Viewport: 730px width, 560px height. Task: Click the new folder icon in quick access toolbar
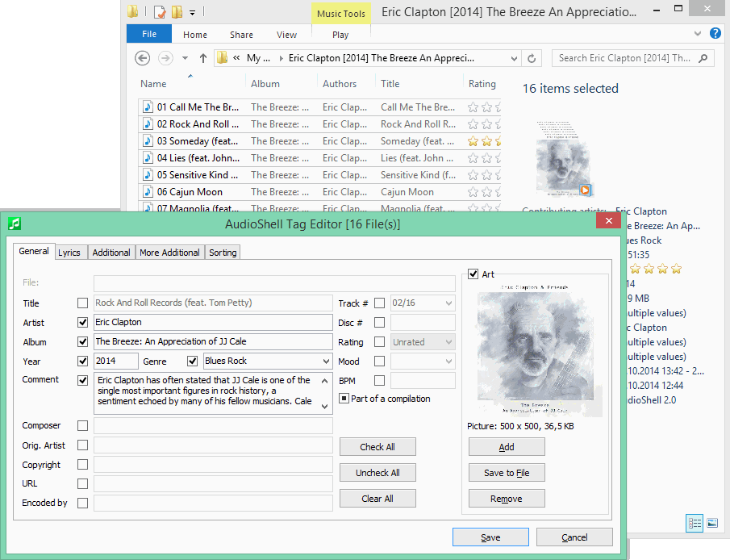(177, 11)
